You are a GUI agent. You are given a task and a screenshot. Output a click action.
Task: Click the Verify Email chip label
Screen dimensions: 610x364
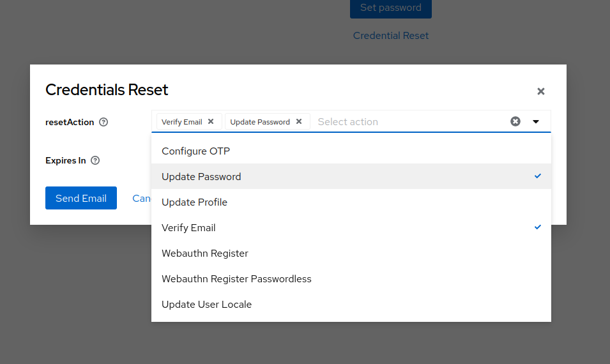click(181, 121)
